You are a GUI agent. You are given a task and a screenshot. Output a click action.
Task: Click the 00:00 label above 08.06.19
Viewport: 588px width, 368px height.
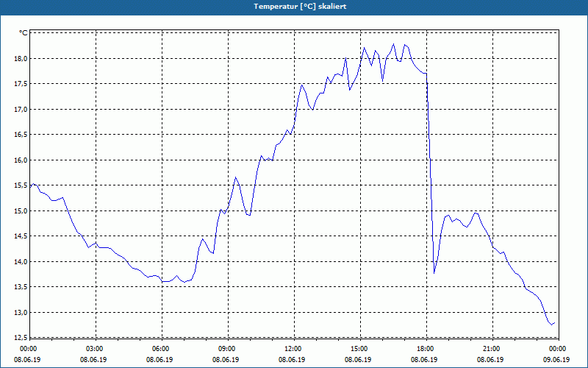[x=28, y=349]
